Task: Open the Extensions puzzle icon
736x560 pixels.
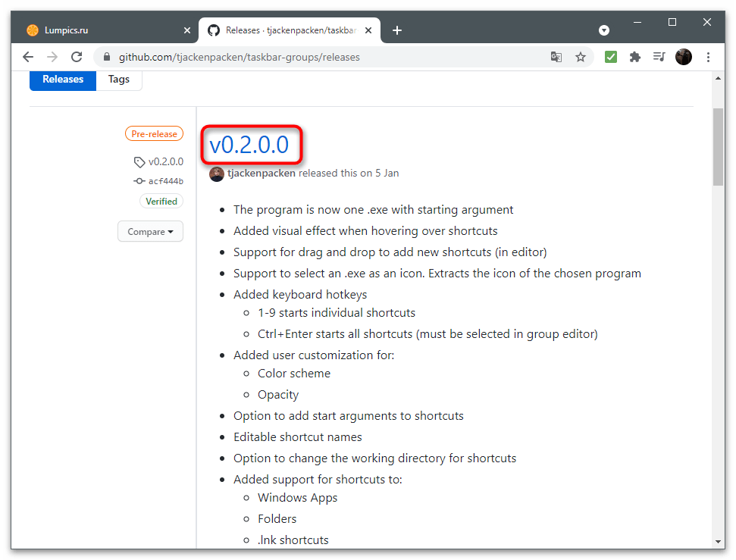Action: pyautogui.click(x=635, y=58)
